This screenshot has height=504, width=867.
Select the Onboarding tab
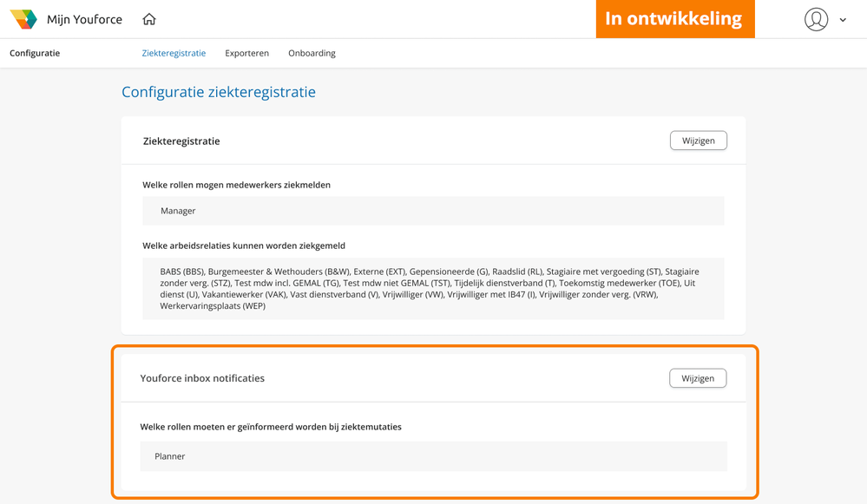pyautogui.click(x=312, y=53)
